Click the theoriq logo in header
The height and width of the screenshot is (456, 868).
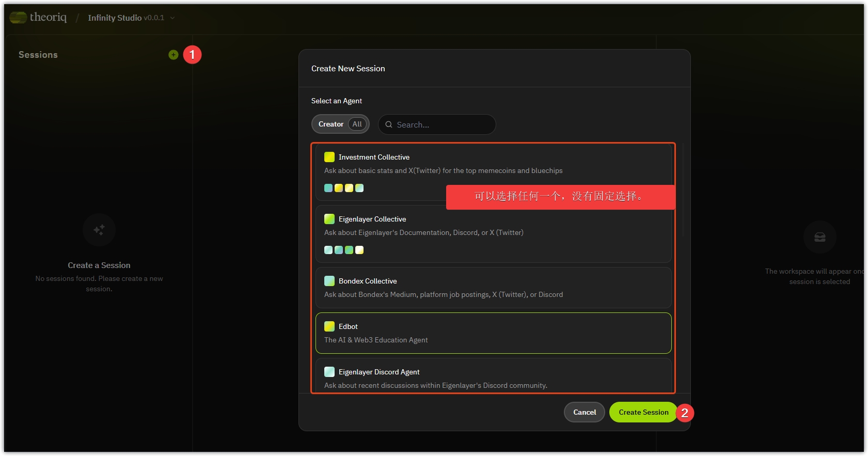[38, 18]
